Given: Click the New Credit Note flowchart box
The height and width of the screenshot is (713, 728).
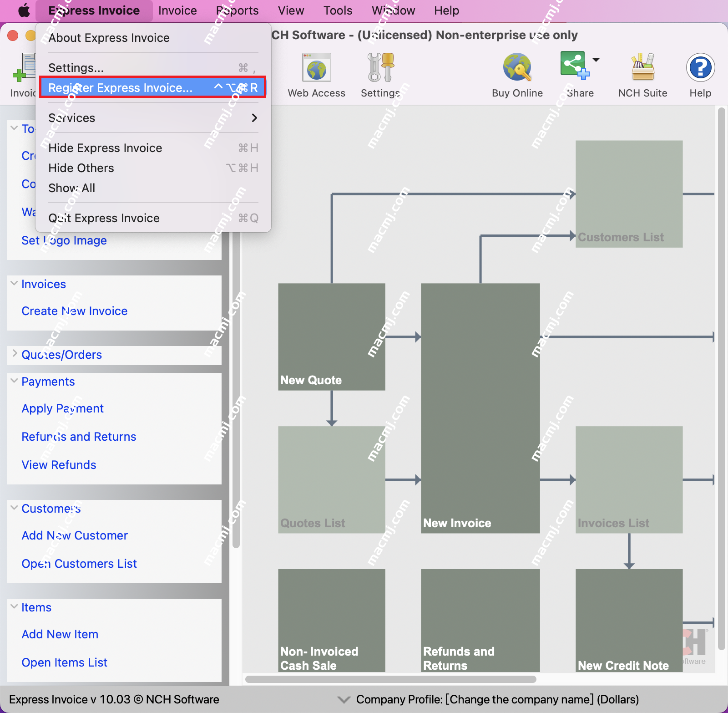Looking at the screenshot, I should [629, 620].
